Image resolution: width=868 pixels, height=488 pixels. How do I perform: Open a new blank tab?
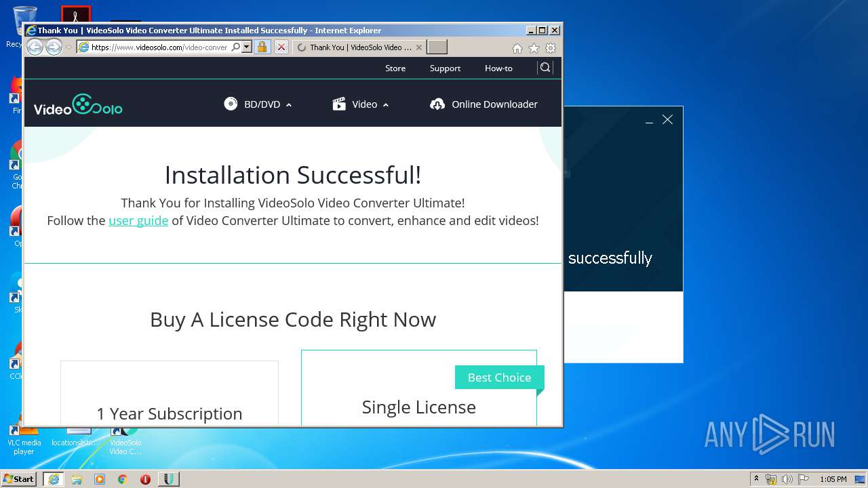tap(437, 47)
